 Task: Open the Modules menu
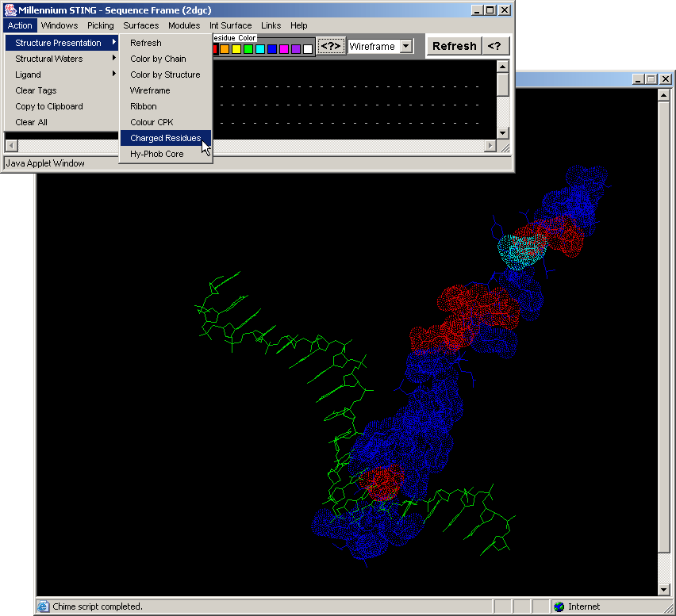[184, 25]
